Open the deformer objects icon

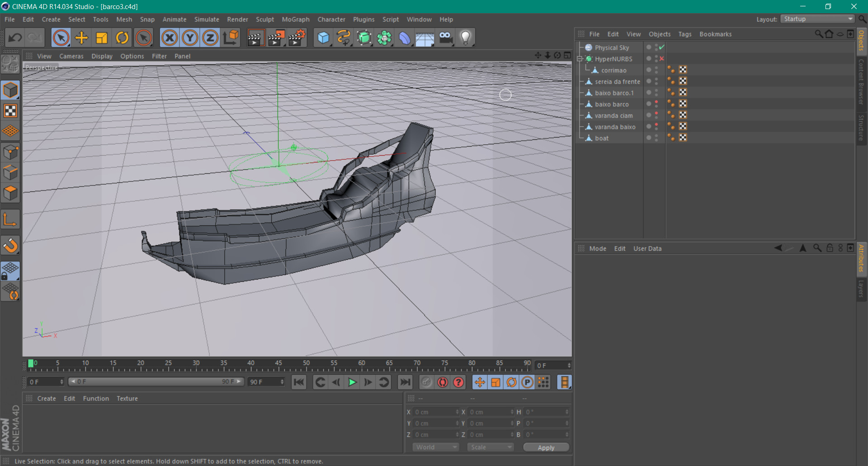(x=405, y=38)
